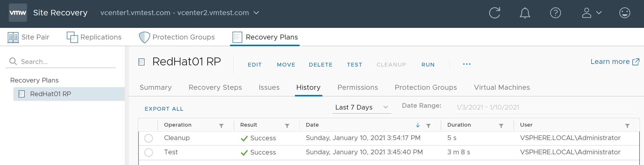
Task: Click the Date column sort arrow
Action: click(418, 125)
